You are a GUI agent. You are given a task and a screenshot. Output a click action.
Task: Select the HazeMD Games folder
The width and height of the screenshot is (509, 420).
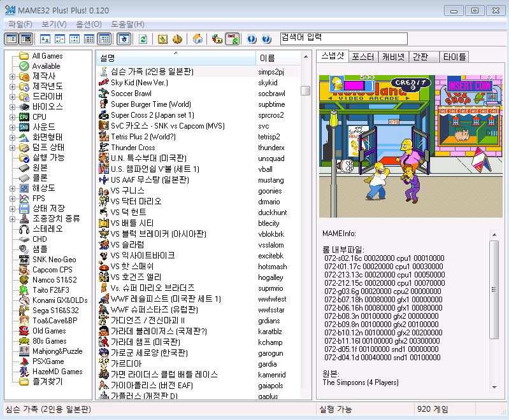click(57, 372)
